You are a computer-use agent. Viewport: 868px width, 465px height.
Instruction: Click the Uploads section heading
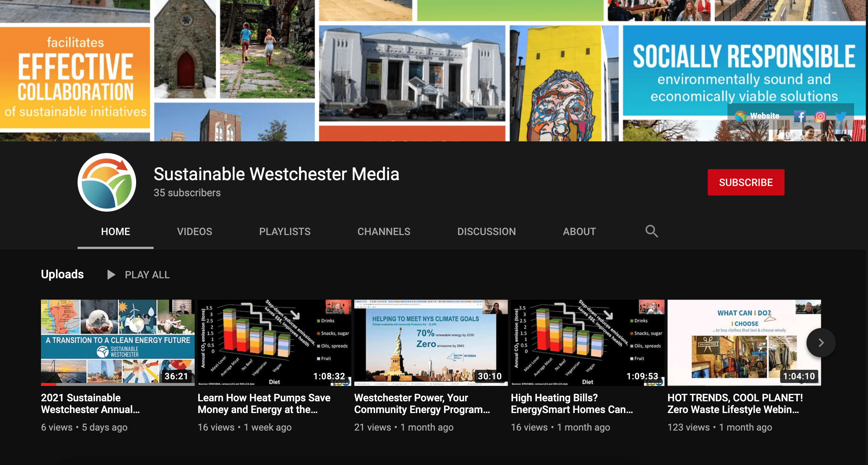[x=62, y=274]
